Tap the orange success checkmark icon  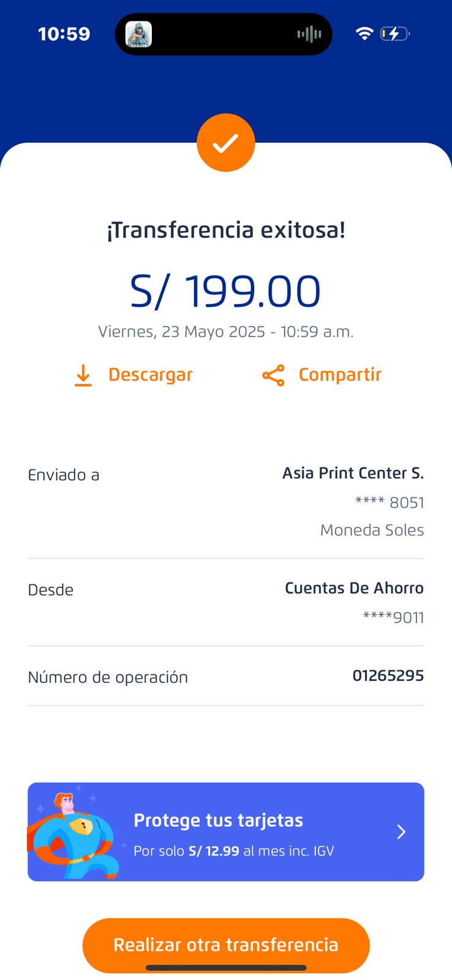click(x=225, y=143)
